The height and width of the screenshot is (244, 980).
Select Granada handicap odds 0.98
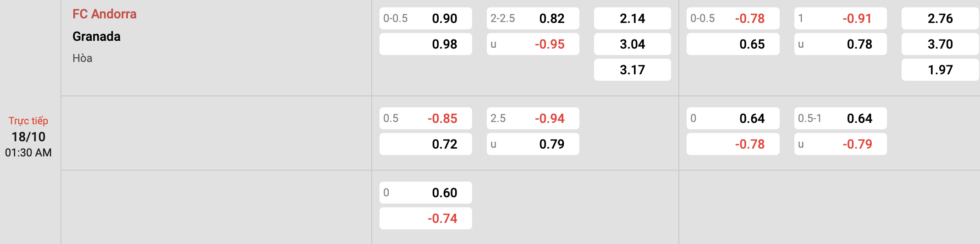coord(426,44)
